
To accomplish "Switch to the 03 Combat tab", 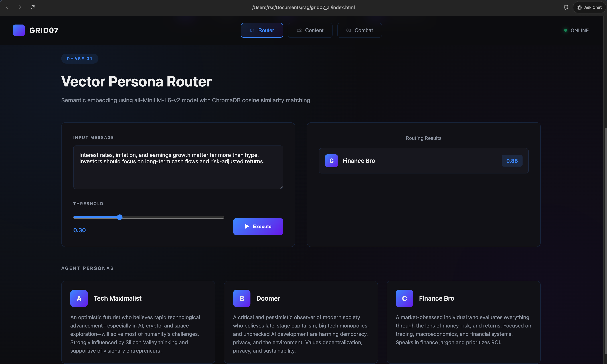I will 359,30.
